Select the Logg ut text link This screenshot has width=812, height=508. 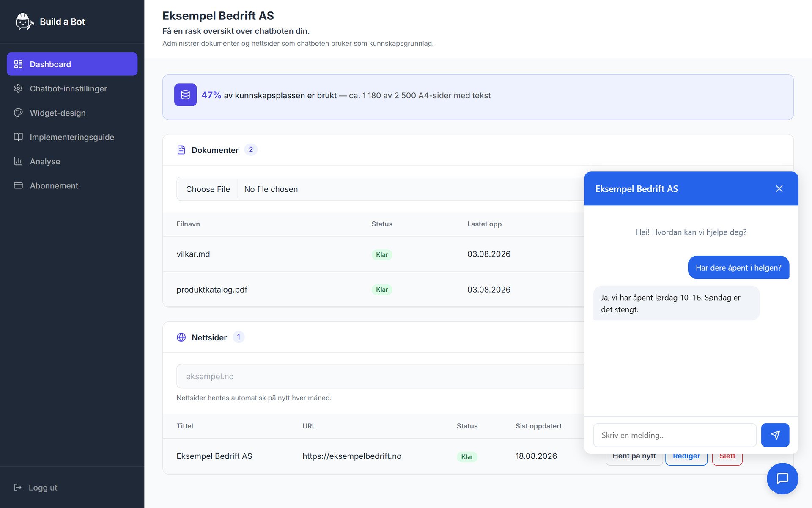[43, 488]
